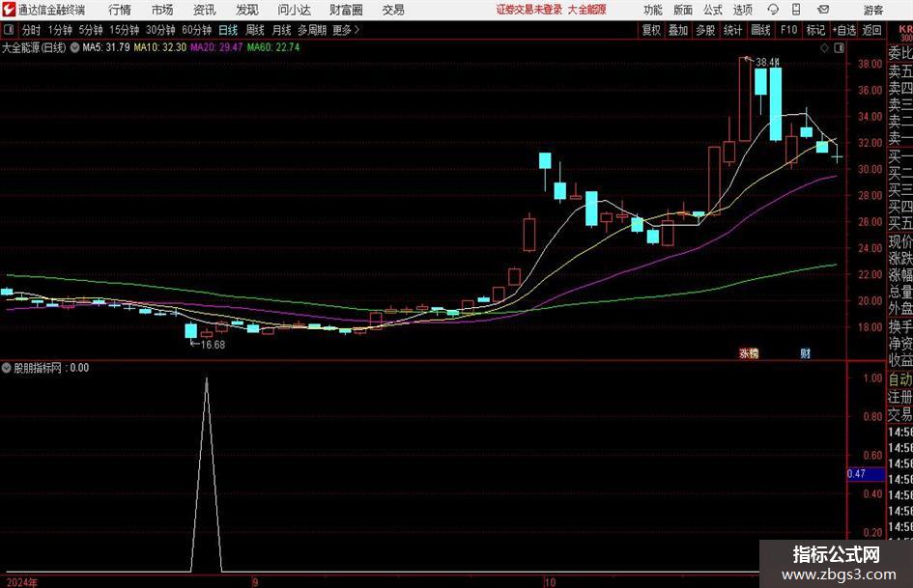Click the 返回 back button

pos(871,30)
